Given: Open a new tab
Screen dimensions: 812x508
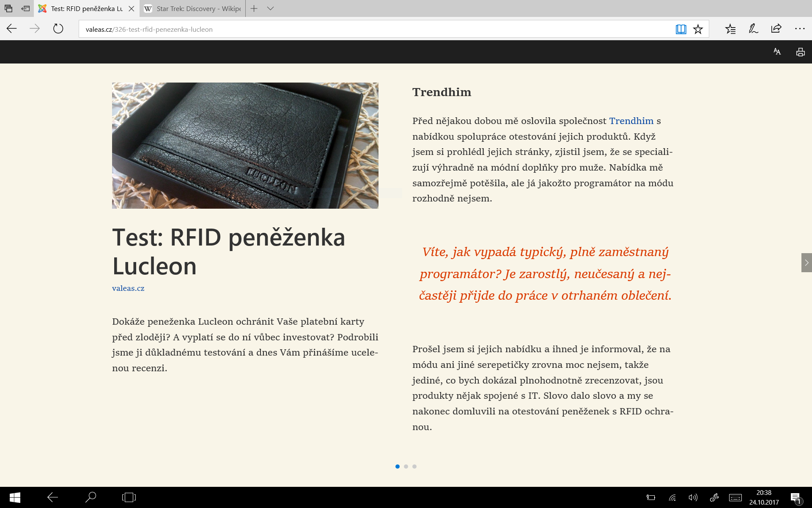Looking at the screenshot, I should [x=254, y=8].
